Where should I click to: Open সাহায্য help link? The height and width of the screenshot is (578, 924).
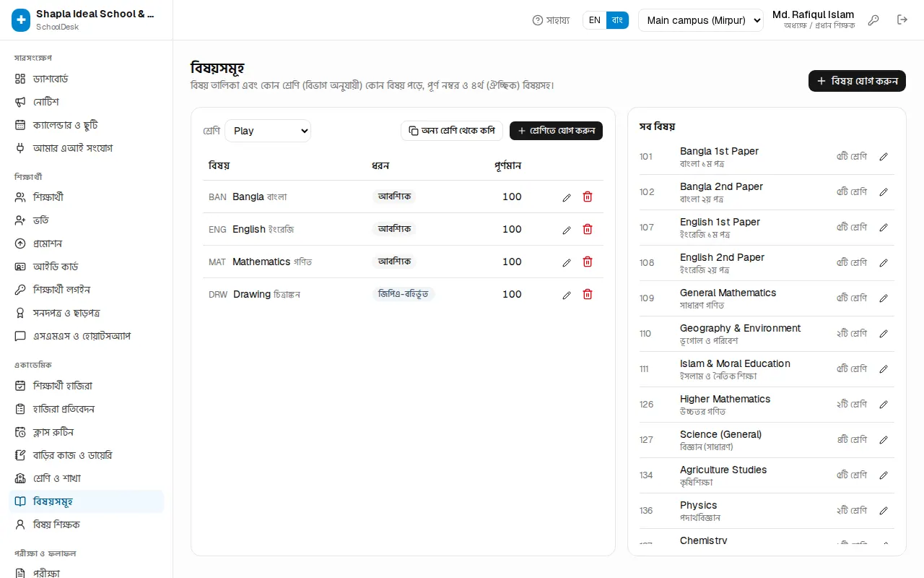pyautogui.click(x=551, y=20)
